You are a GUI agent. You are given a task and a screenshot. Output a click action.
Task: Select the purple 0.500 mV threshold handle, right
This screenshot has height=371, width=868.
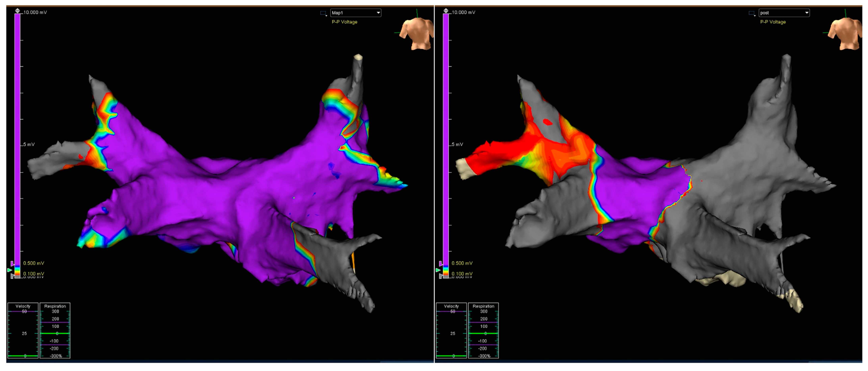[441, 263]
